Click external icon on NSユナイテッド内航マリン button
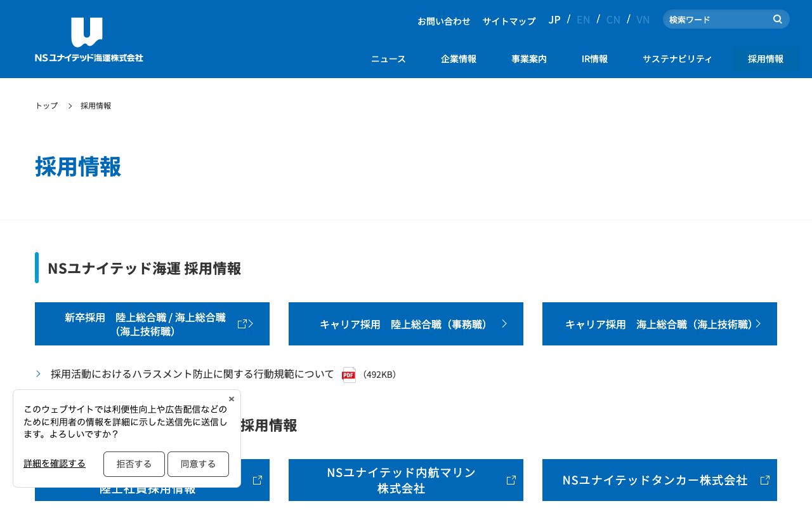The image size is (812, 508). pos(511,480)
